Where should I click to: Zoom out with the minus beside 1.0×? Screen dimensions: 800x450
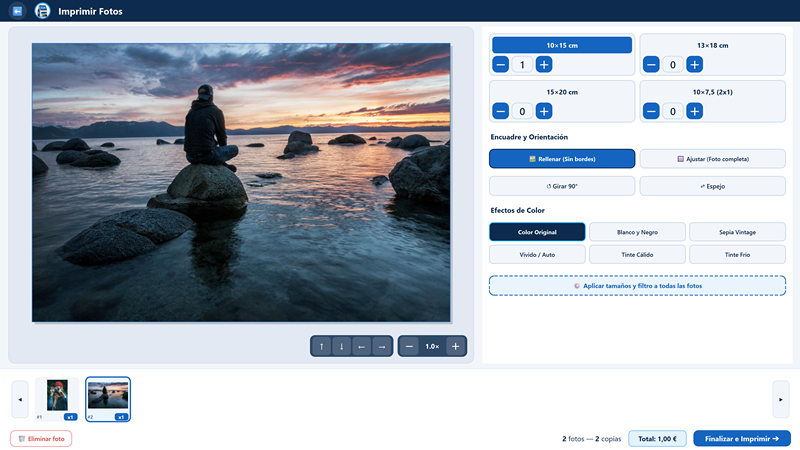(x=409, y=346)
